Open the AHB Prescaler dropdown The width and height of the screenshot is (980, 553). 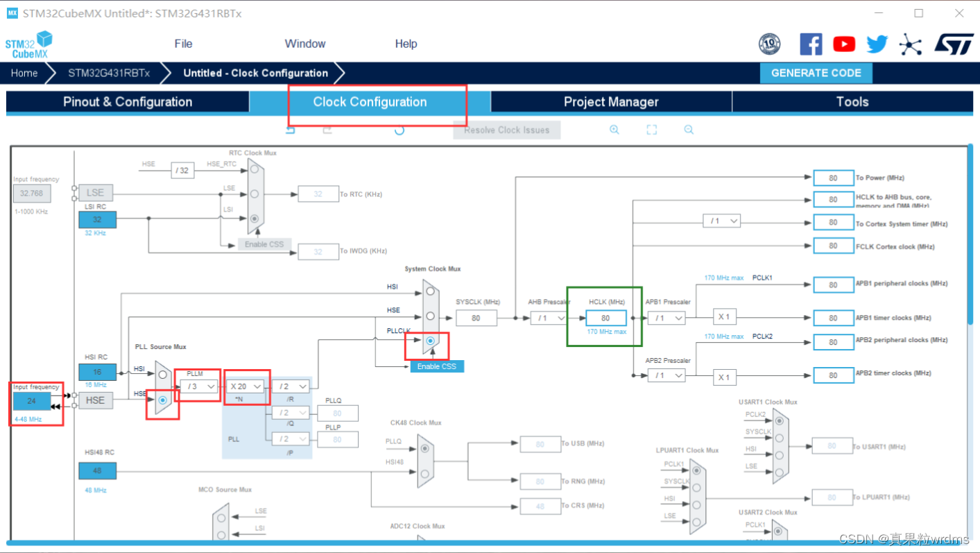549,318
